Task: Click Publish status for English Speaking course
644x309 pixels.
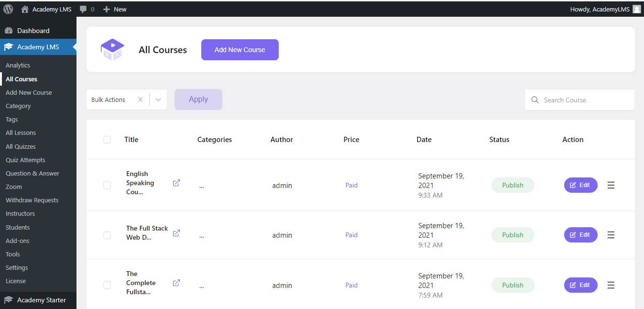Action: coord(513,185)
